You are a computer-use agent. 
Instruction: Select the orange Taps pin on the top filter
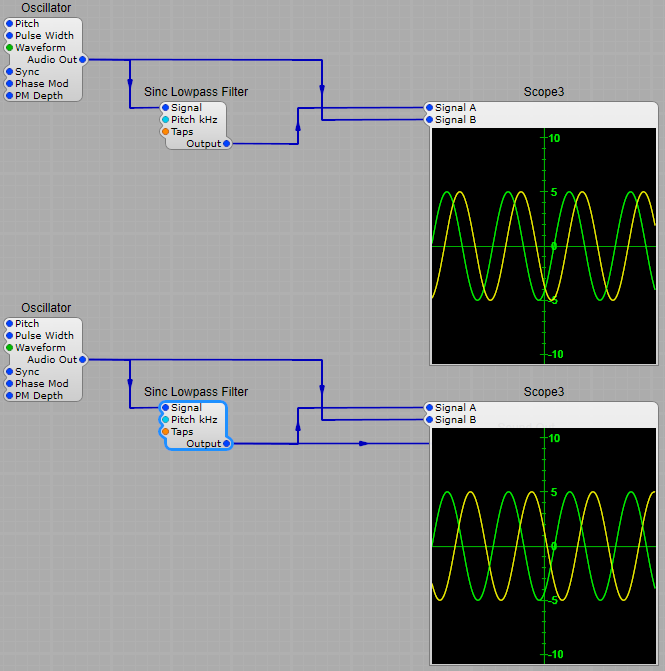tap(166, 131)
